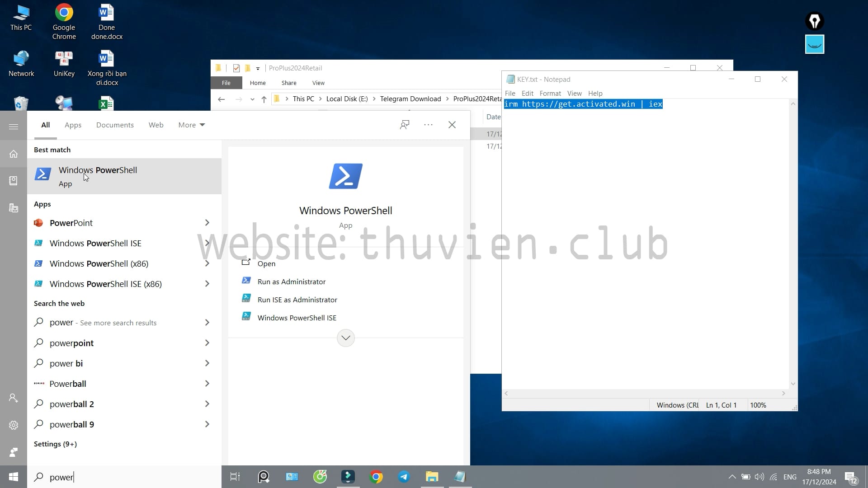
Task: Click Notepad horizontal scrollbar right arrow
Action: [783, 394]
